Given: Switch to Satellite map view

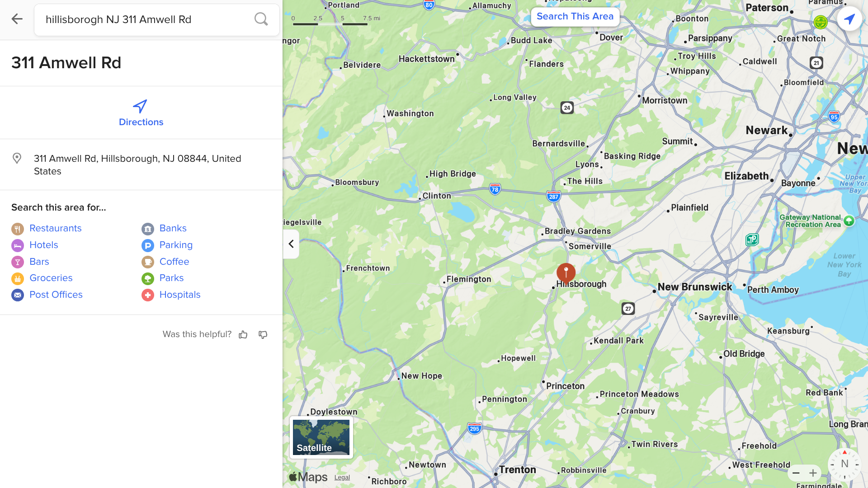Looking at the screenshot, I should [321, 437].
